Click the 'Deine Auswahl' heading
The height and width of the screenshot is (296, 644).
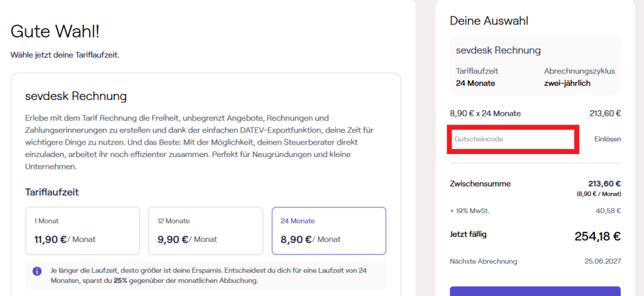pos(489,21)
